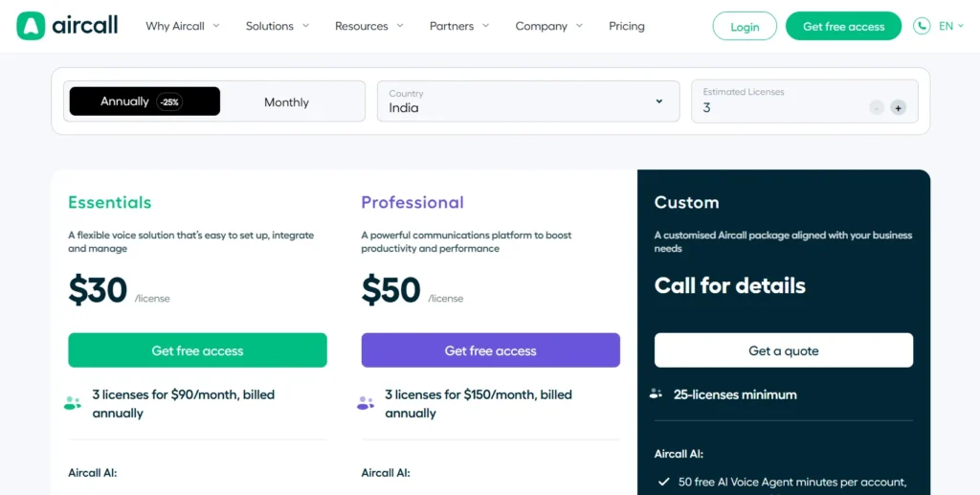980x495 pixels.
Task: Click the -25% discount badge
Action: (169, 102)
